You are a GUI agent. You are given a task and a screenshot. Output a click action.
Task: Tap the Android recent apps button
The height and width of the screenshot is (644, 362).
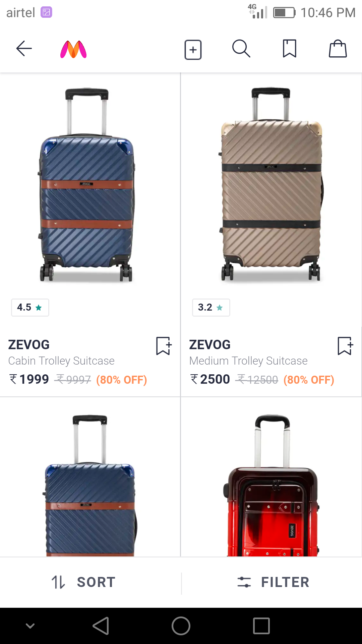click(262, 626)
